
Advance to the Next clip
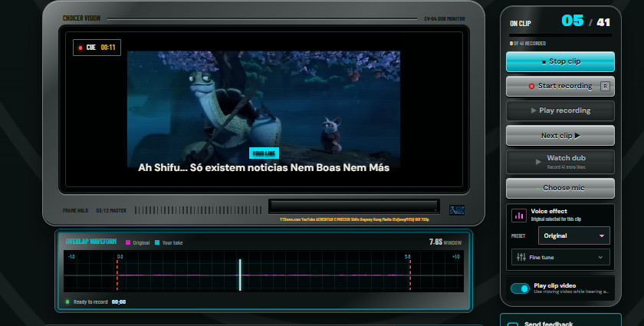click(x=560, y=136)
